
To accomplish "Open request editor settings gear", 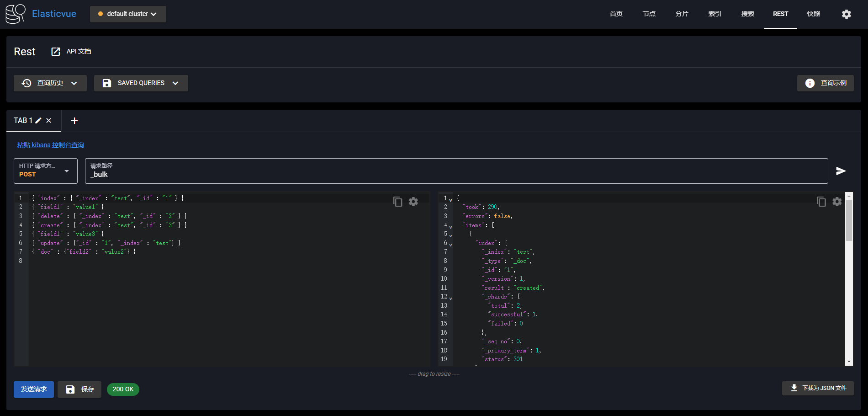I will click(413, 202).
